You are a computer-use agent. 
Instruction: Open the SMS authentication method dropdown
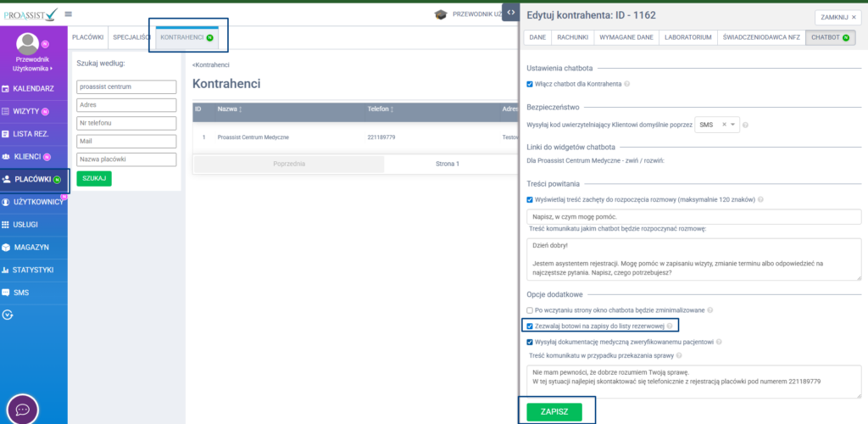pyautogui.click(x=734, y=125)
